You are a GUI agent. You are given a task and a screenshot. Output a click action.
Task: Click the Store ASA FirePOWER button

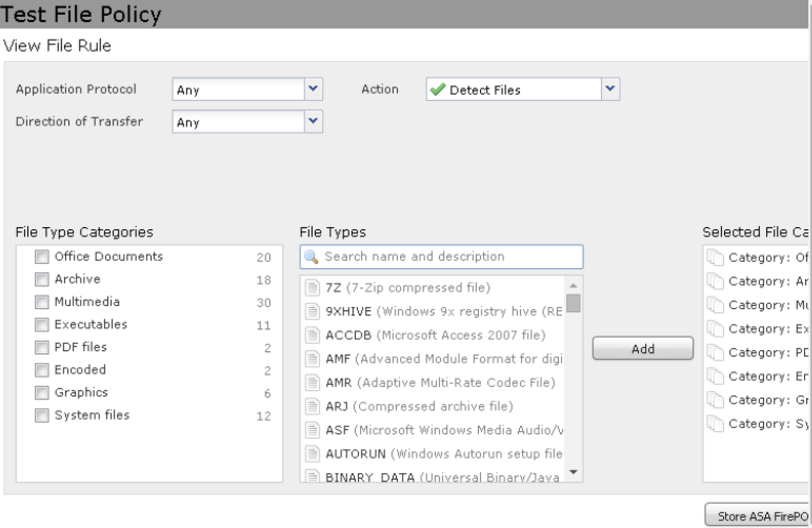point(758,516)
